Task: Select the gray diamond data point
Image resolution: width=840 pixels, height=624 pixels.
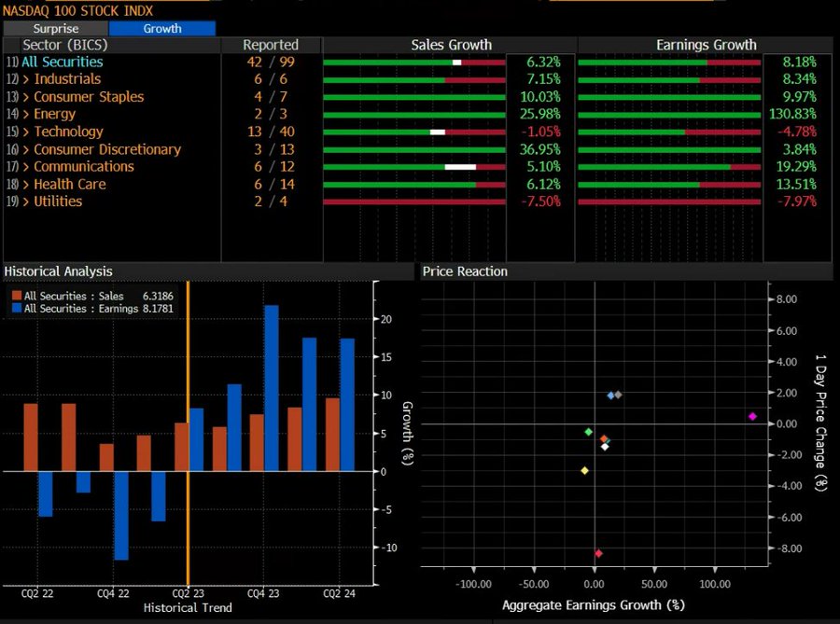Action: click(618, 395)
